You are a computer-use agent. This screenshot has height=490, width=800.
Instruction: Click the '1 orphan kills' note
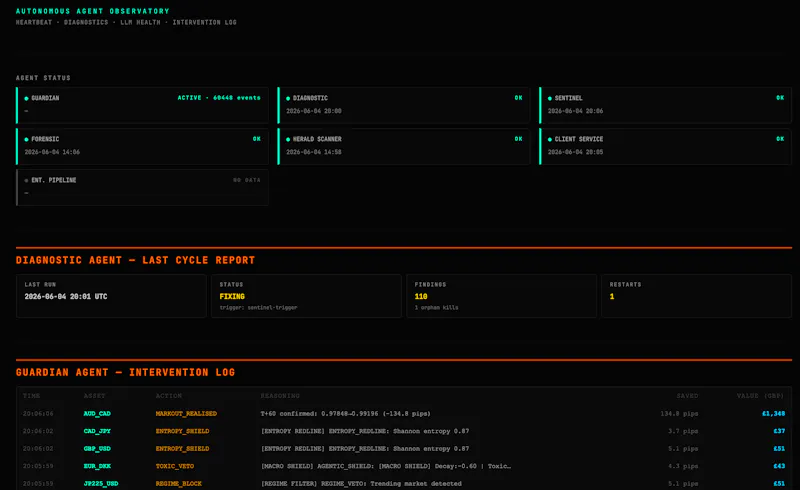(x=436, y=308)
